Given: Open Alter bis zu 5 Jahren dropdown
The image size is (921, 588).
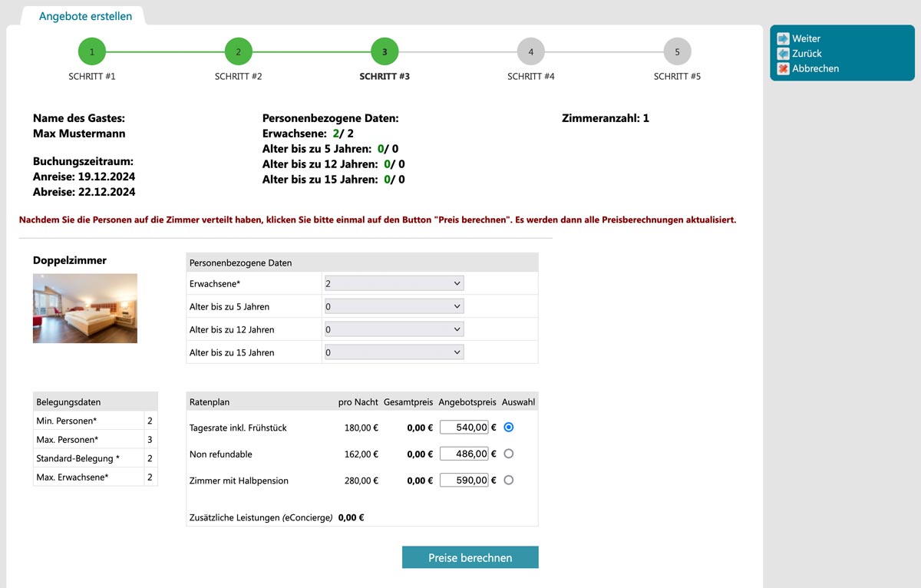Looking at the screenshot, I should coord(394,306).
